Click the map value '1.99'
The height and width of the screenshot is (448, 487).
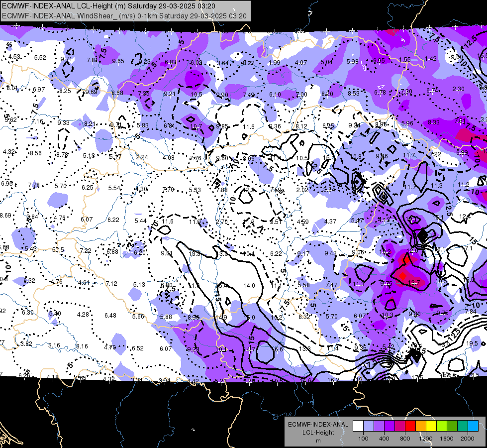tap(275, 63)
